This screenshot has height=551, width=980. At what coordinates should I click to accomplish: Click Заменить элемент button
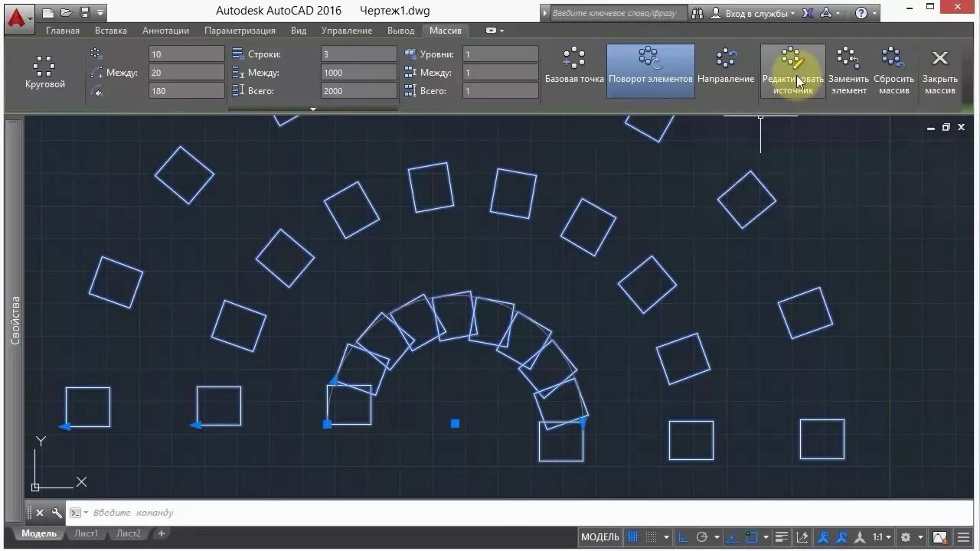coord(849,70)
